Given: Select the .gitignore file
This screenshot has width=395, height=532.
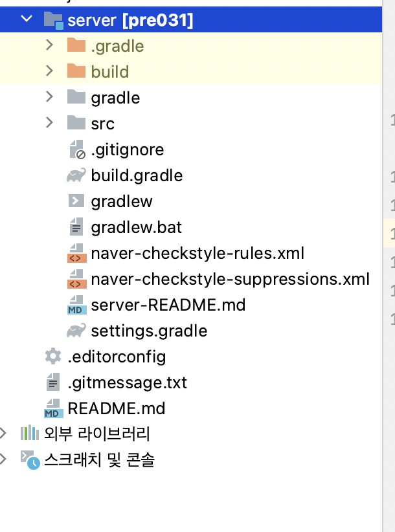Looking at the screenshot, I should [x=128, y=150].
